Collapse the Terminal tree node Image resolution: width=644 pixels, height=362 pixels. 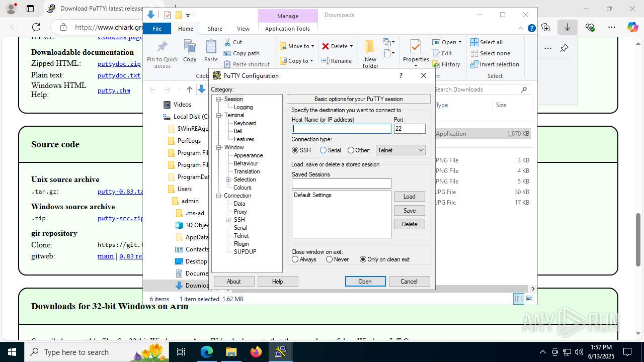point(219,115)
